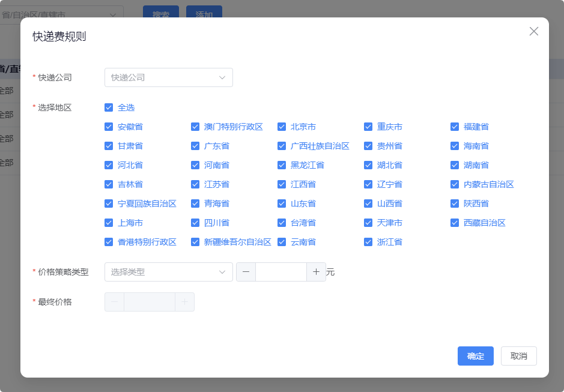
Task: Toggle the 广东省 checkbox
Action: click(x=195, y=146)
